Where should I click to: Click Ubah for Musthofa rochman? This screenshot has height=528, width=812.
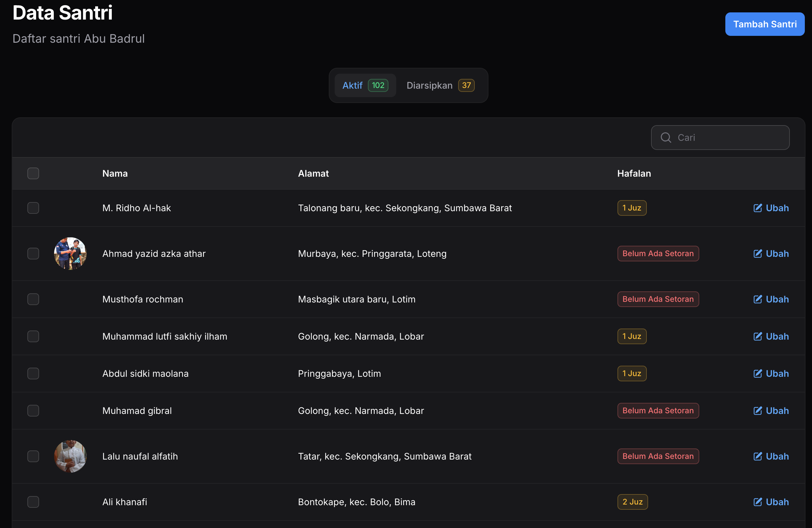click(771, 299)
